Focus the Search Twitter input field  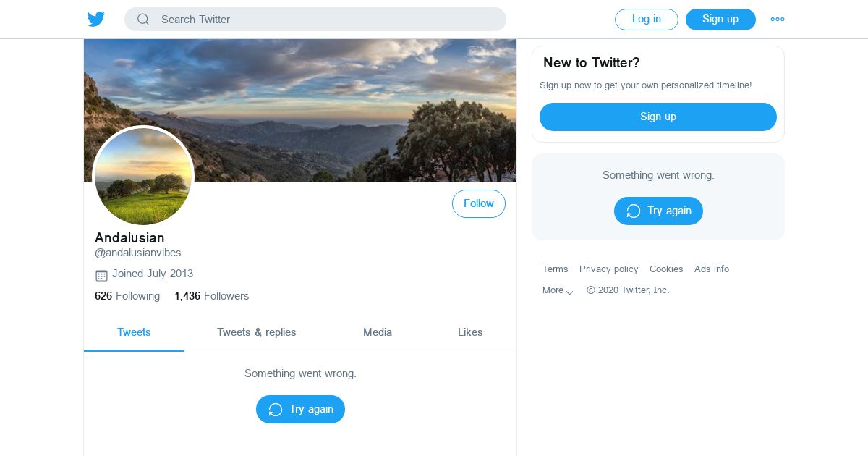click(325, 20)
